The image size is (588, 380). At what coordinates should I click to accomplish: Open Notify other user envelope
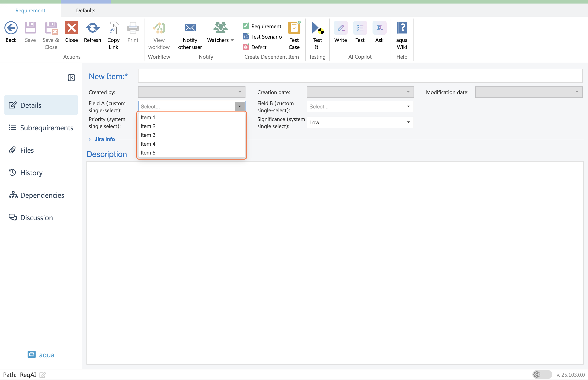click(190, 28)
